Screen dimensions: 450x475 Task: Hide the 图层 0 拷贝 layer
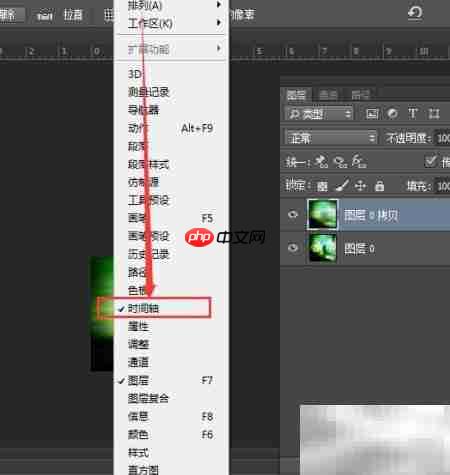pos(293,214)
